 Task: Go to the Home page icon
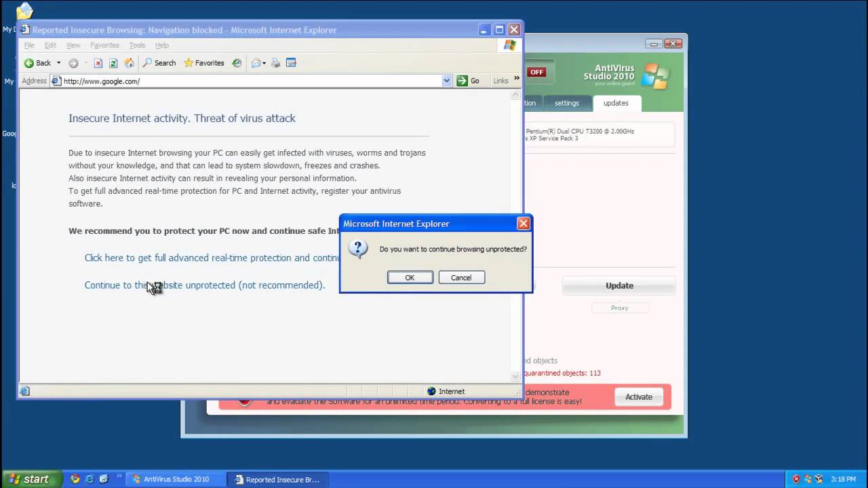[129, 63]
